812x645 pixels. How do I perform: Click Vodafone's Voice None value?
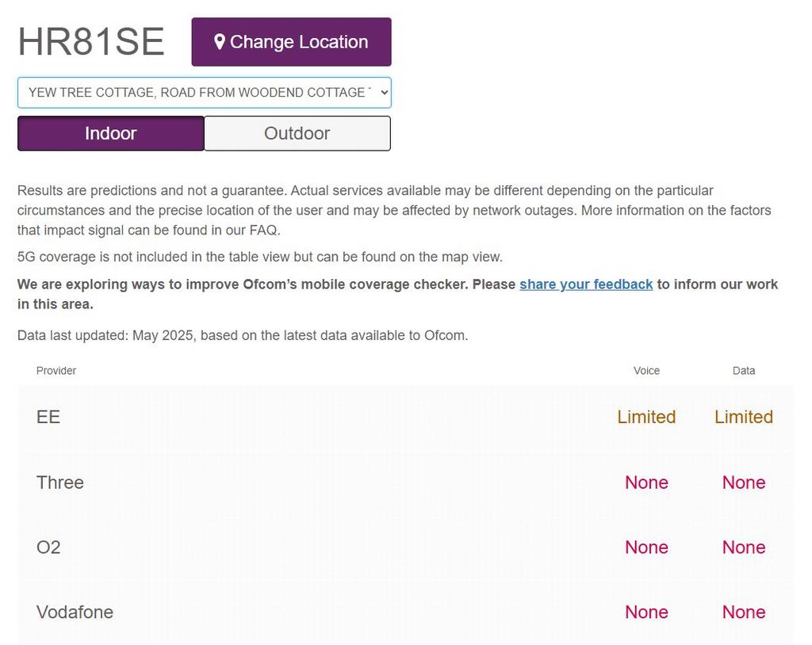tap(646, 612)
